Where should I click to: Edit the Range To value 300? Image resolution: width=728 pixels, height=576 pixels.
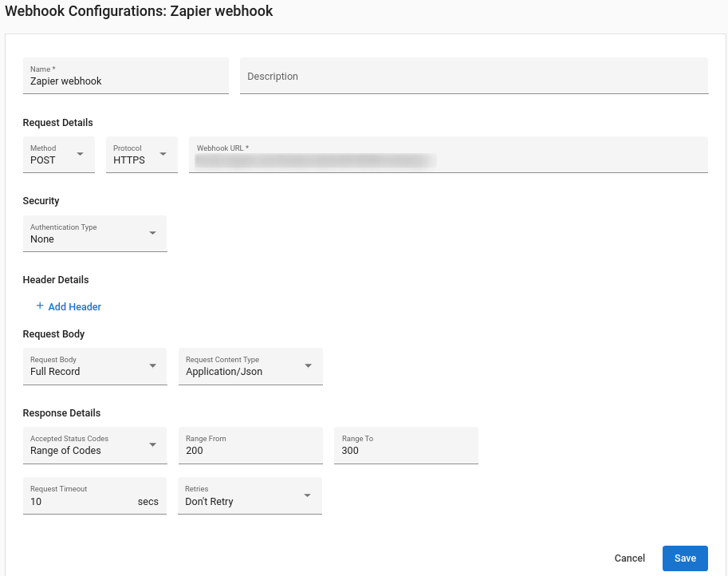406,445
